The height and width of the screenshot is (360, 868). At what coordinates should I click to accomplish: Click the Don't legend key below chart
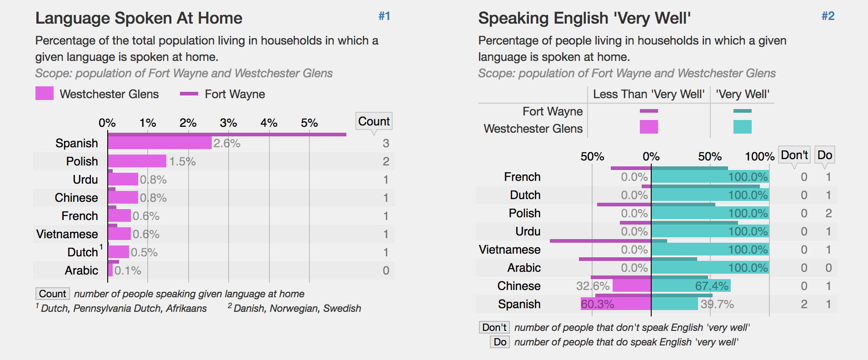pos(494,327)
